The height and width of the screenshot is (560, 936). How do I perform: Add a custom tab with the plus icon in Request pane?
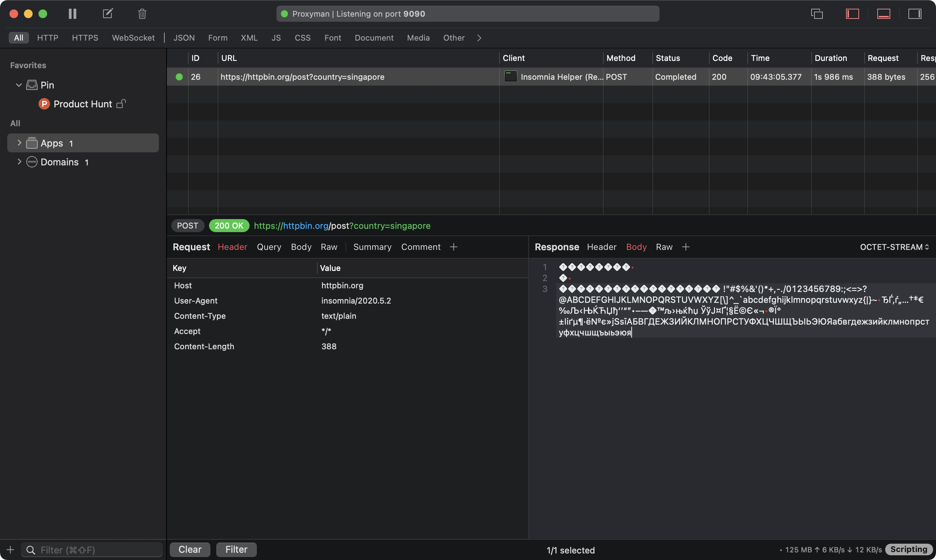coord(453,247)
